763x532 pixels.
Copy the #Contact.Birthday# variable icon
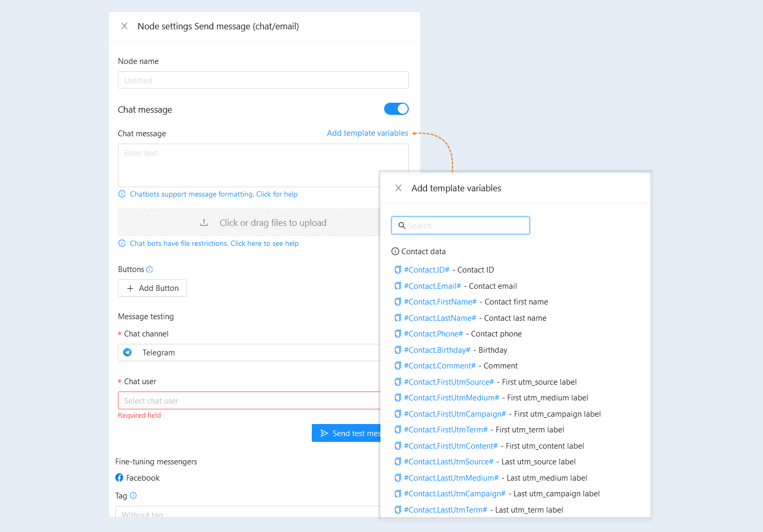(398, 350)
